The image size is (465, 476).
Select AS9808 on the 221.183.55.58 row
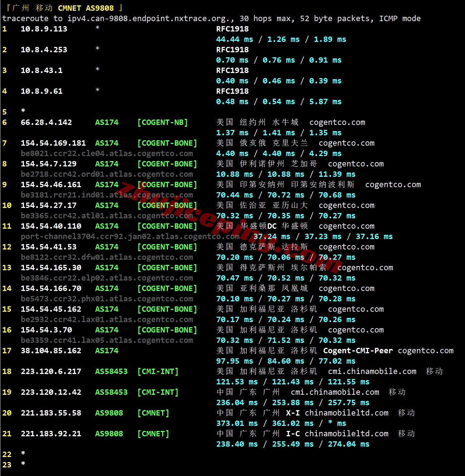(x=109, y=413)
